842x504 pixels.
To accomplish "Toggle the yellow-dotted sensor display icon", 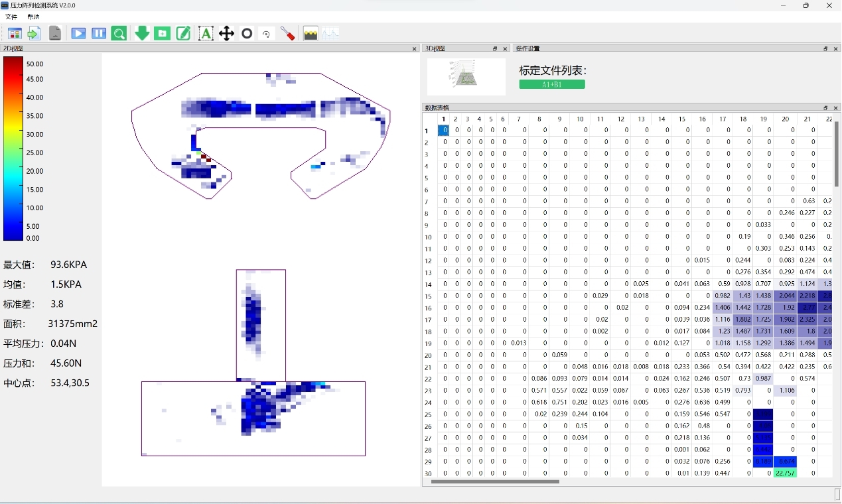I will tap(311, 33).
